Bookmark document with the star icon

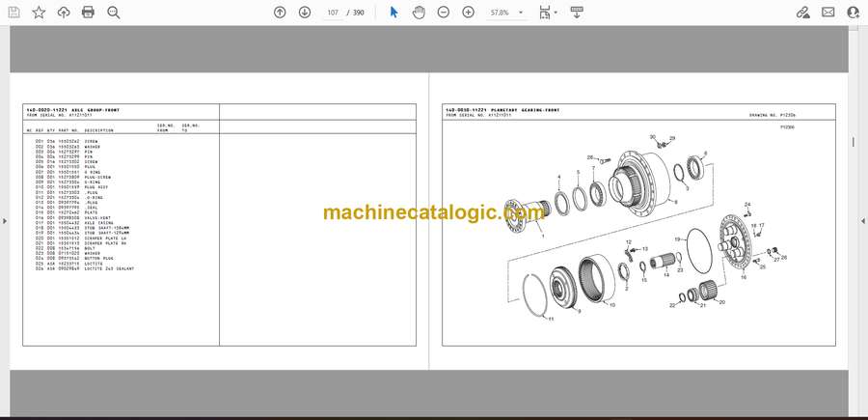(39, 13)
